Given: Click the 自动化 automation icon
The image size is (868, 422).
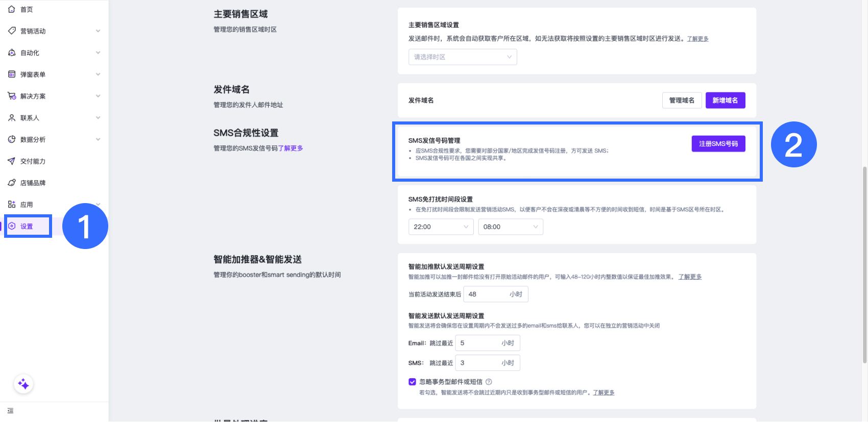Looking at the screenshot, I should tap(12, 53).
